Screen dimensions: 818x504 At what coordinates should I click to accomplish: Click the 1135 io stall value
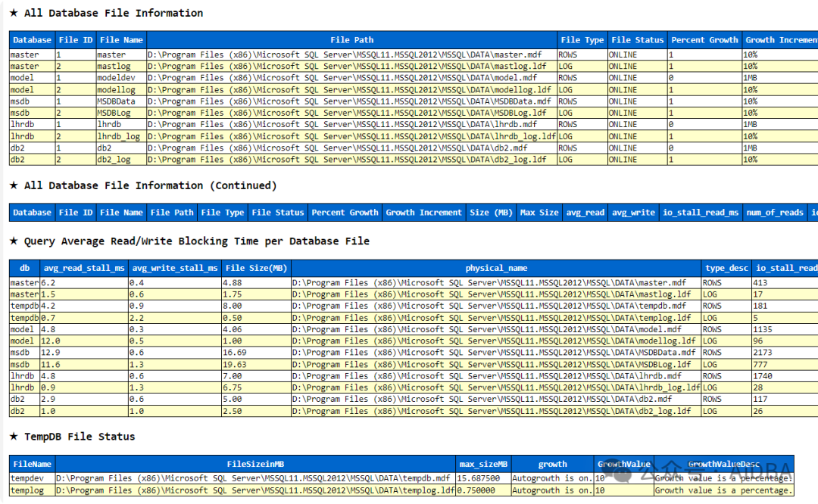coord(762,329)
